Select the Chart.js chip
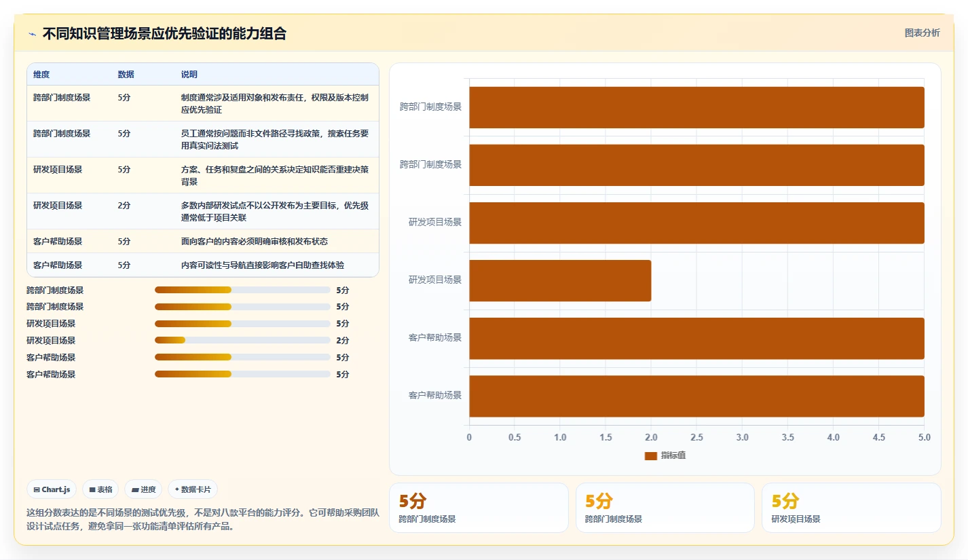968x560 pixels. pyautogui.click(x=52, y=489)
